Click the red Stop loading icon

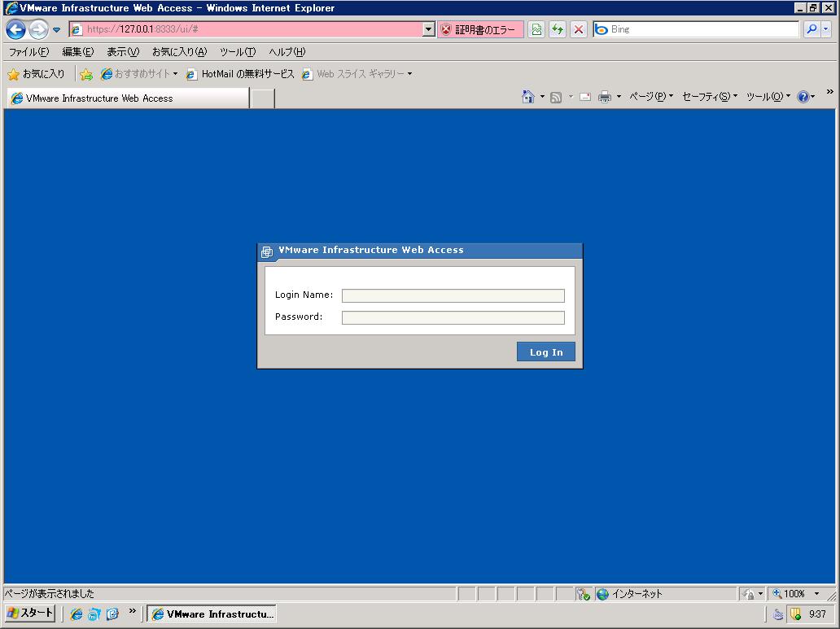coord(579,29)
